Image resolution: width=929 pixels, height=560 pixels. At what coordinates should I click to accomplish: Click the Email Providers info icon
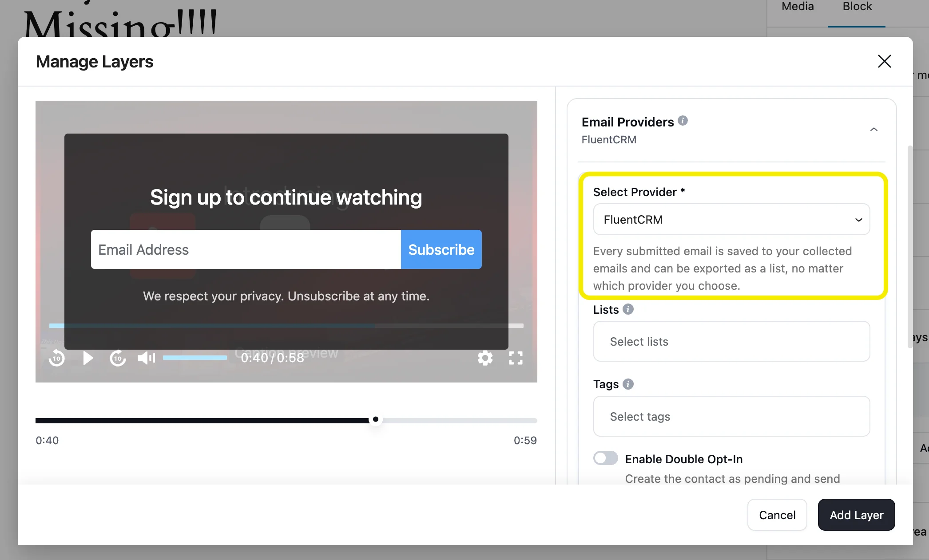683,121
